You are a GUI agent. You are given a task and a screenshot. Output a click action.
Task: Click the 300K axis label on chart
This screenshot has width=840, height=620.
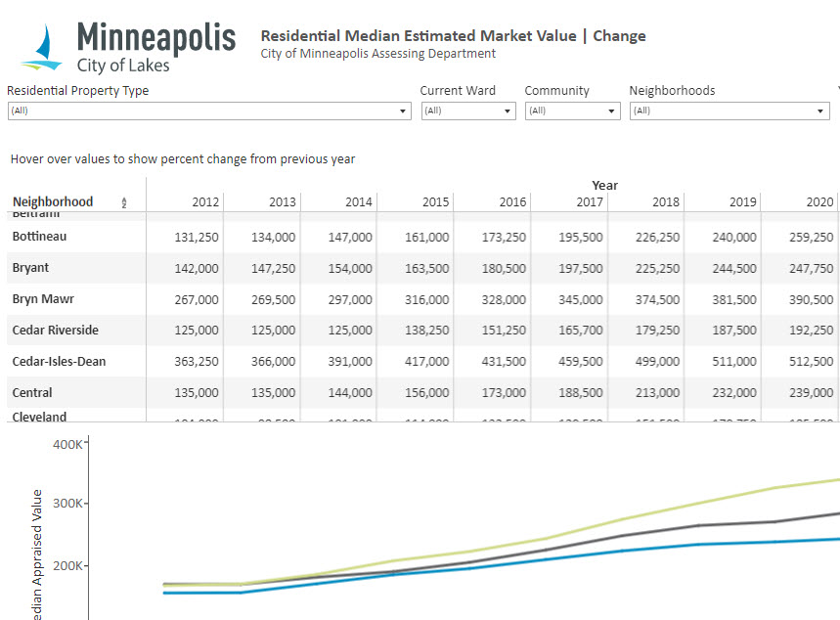tap(67, 504)
